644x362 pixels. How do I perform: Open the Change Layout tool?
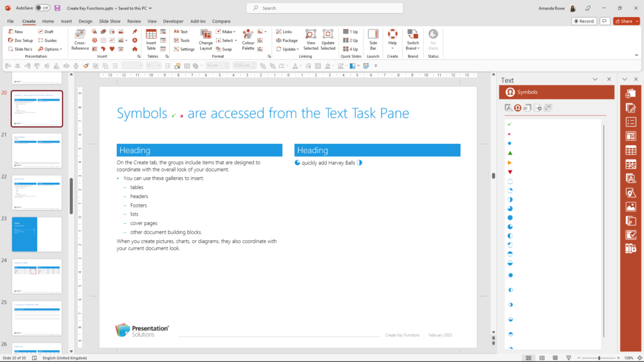pos(206,40)
